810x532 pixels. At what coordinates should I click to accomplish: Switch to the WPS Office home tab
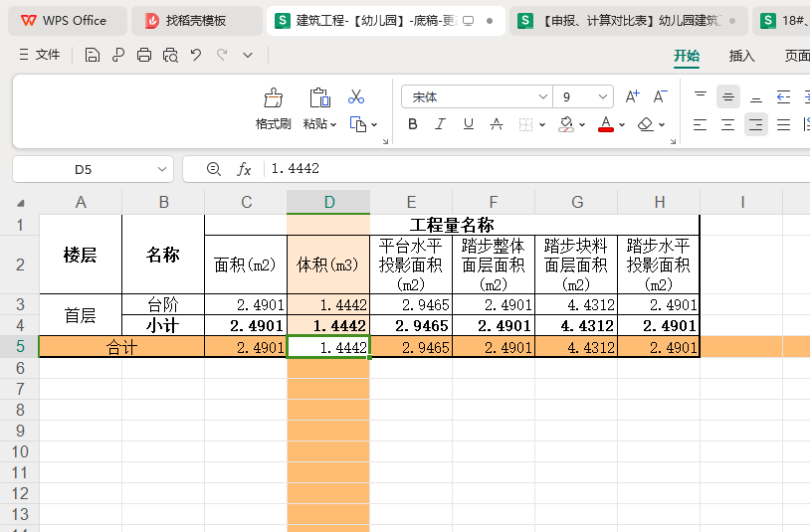click(x=67, y=21)
